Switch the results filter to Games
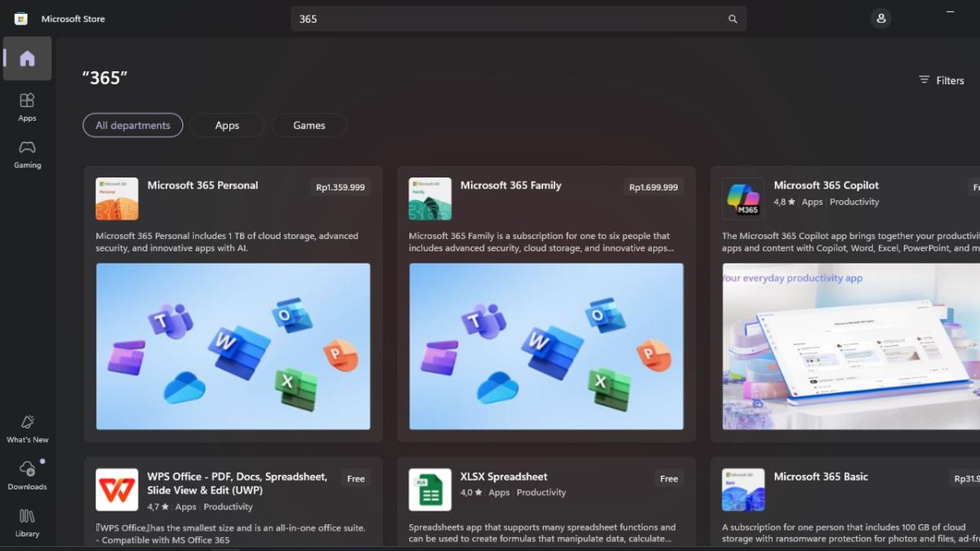This screenshot has height=551, width=980. pyautogui.click(x=309, y=125)
